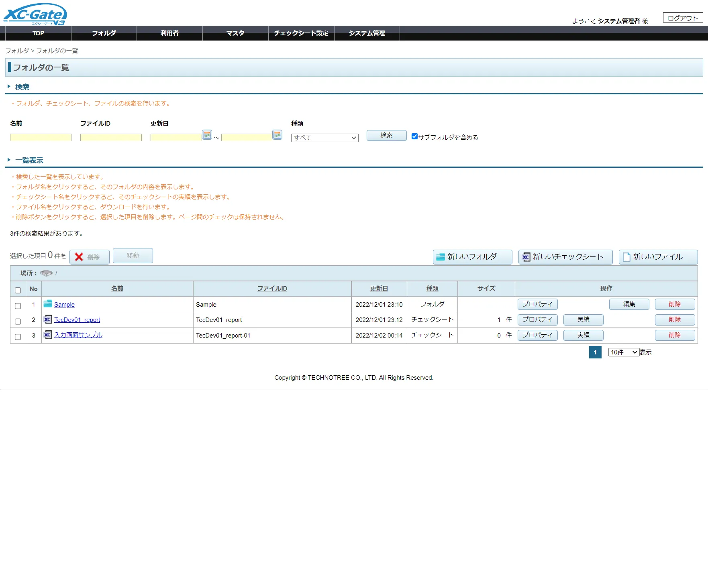Click the drive icon in the location bar
Image resolution: width=708 pixels, height=588 pixels.
[46, 273]
